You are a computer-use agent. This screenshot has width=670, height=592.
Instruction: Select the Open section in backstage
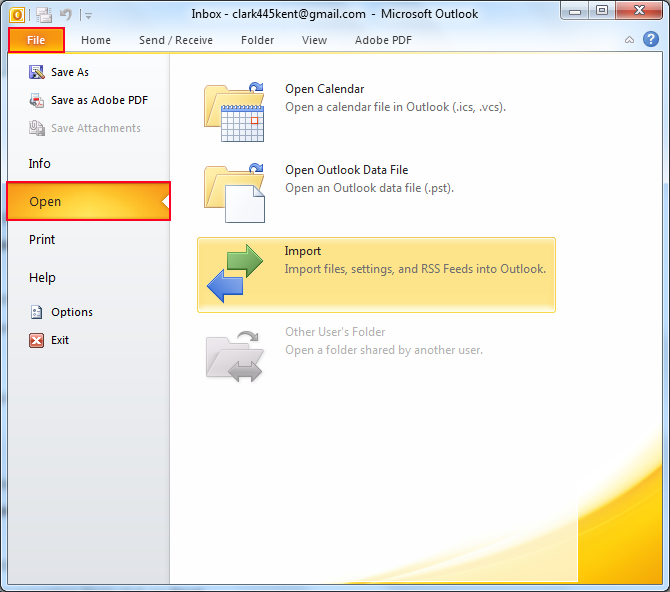(x=88, y=201)
